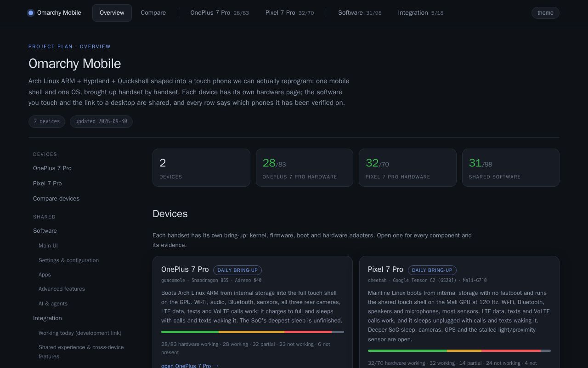Open Shared experience & cross-device features
Viewport: 588px width, 368px height.
(x=81, y=352)
